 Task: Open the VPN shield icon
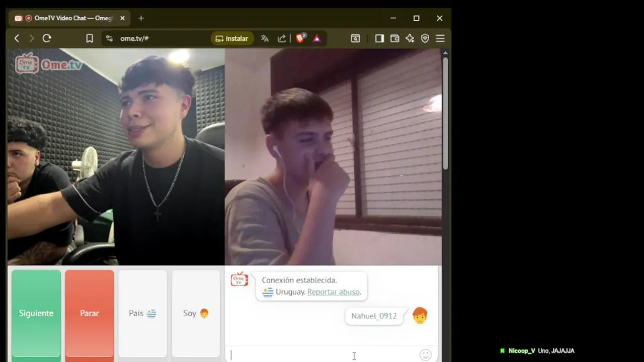pyautogui.click(x=425, y=38)
